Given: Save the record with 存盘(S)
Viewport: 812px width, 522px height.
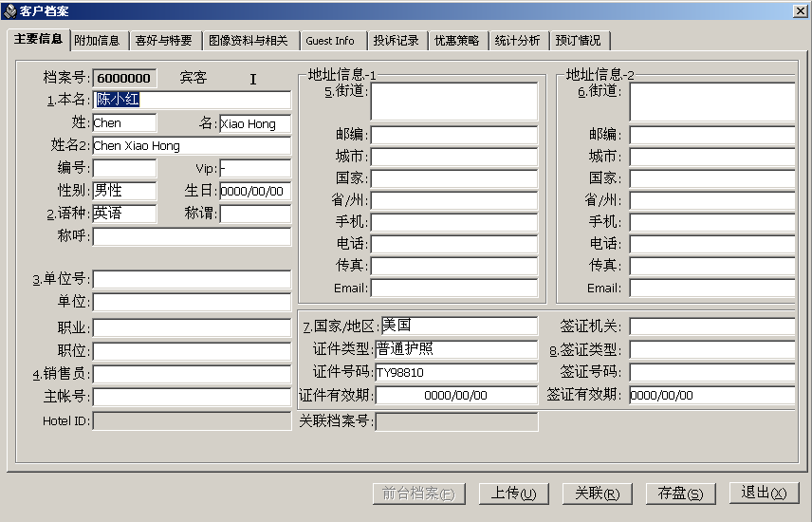Looking at the screenshot, I should pos(679,494).
